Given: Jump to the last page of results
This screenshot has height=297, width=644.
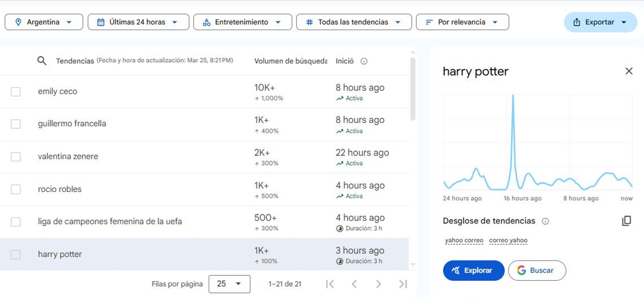Looking at the screenshot, I should (x=403, y=284).
